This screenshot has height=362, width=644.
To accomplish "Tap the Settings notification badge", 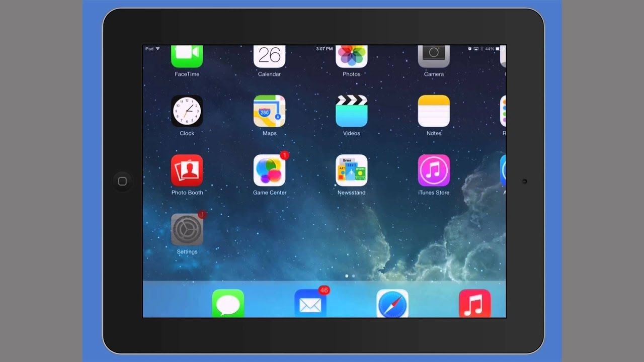I will click(202, 215).
